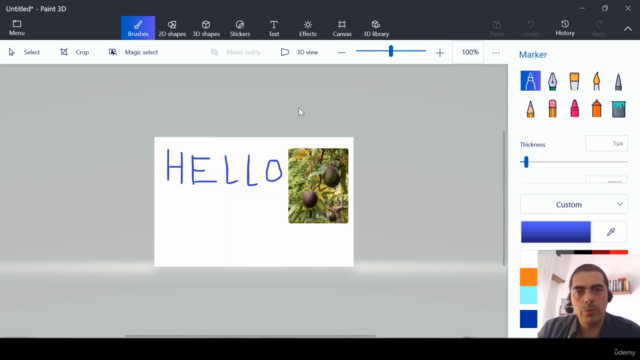Switch to the Brushes tab
This screenshot has width=640, height=360.
pos(138,28)
